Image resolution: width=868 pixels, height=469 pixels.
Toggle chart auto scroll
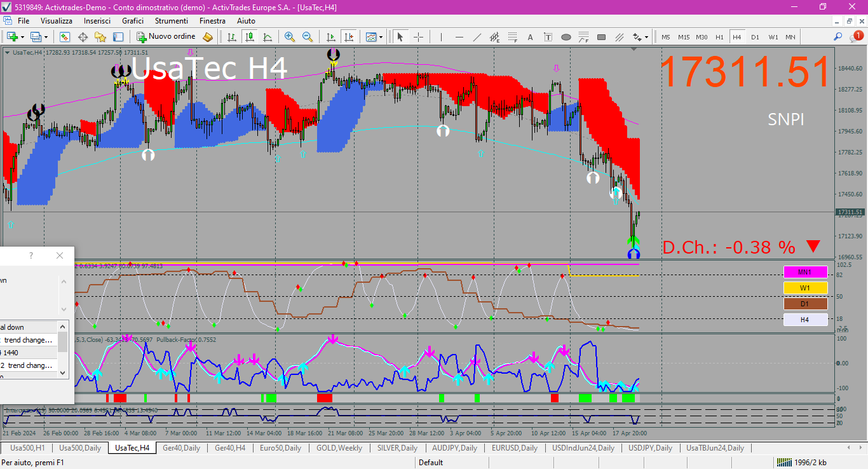(330, 37)
